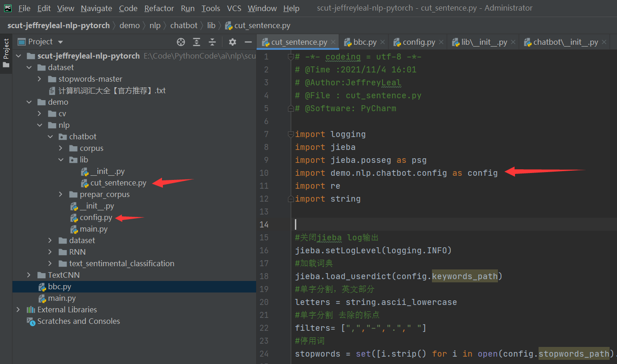Expand the TextCNN folder
Image resolution: width=617 pixels, height=364 pixels.
(x=29, y=275)
